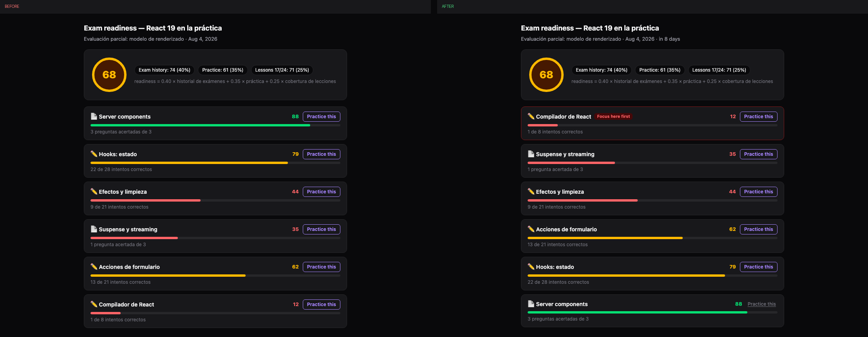Image resolution: width=868 pixels, height=337 pixels.
Task: Practice Hooks: estado in the BEFORE panel
Action: pos(322,154)
